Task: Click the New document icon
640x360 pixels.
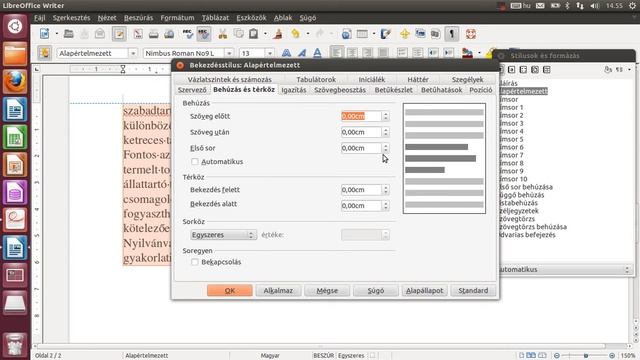Action: click(44, 34)
